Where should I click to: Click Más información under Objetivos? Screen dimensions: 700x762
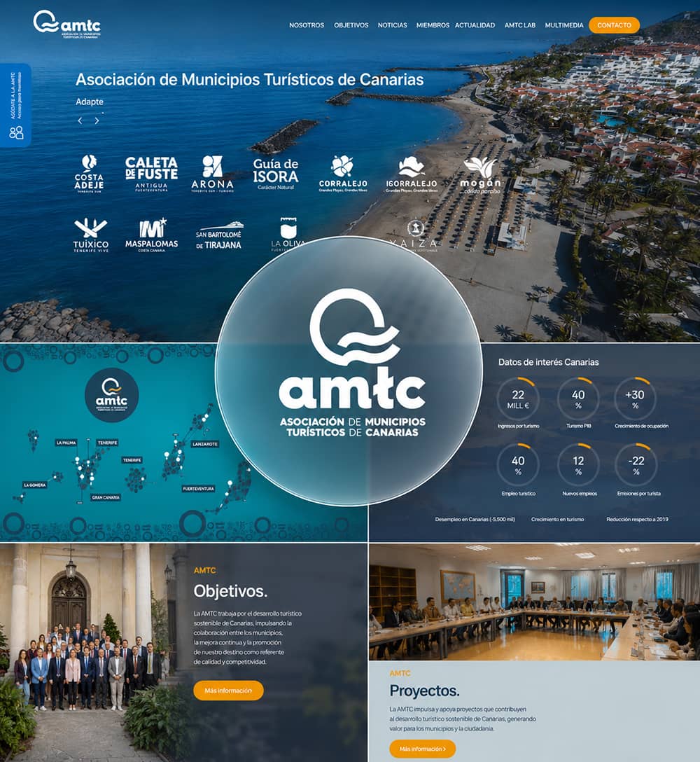(x=228, y=690)
